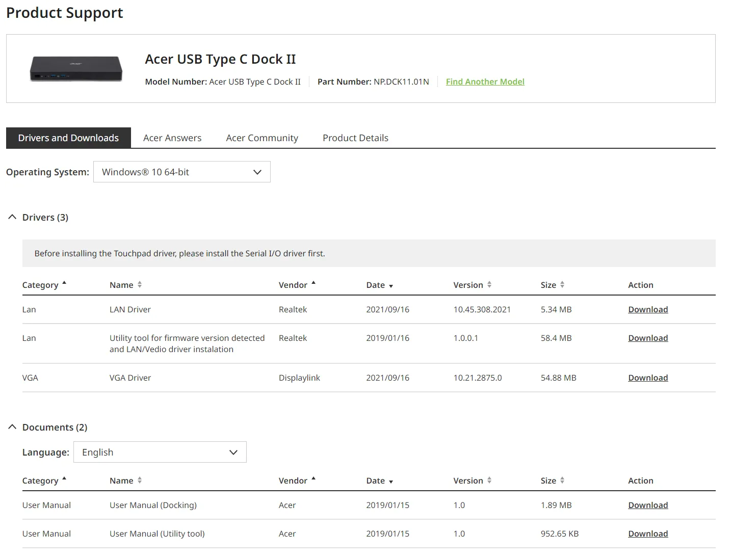Click the 58.4 MB size cell

[556, 338]
